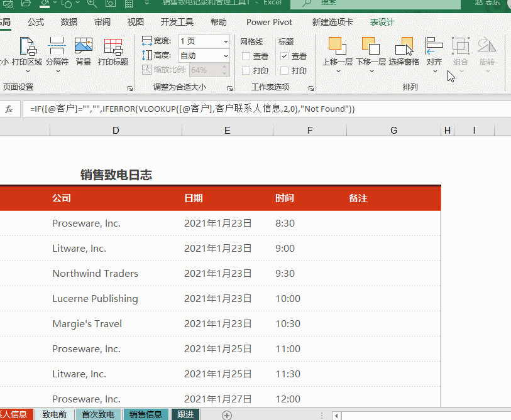Image resolution: width=511 pixels, height=420 pixels.
Task: Expand Bring Forward (上移一层) dropdown arrow
Action: (x=338, y=71)
